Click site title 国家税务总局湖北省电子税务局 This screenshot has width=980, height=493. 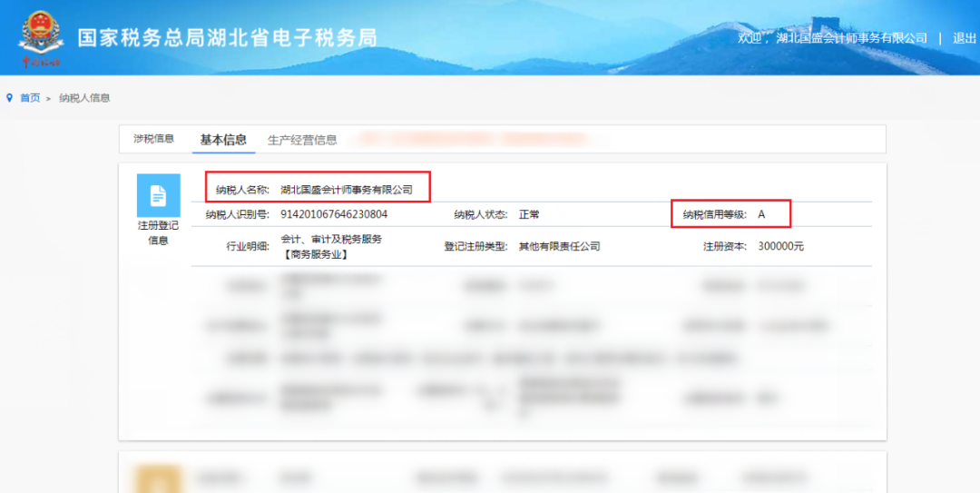click(228, 38)
